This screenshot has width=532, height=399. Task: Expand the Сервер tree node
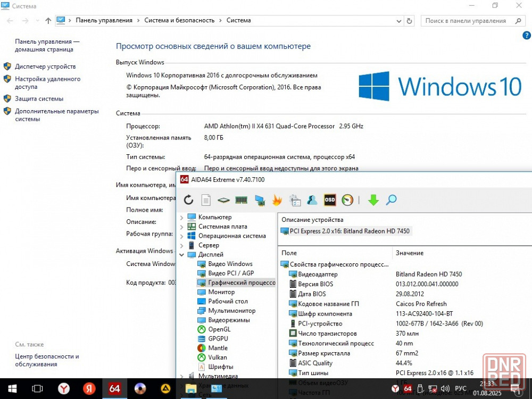click(x=182, y=245)
